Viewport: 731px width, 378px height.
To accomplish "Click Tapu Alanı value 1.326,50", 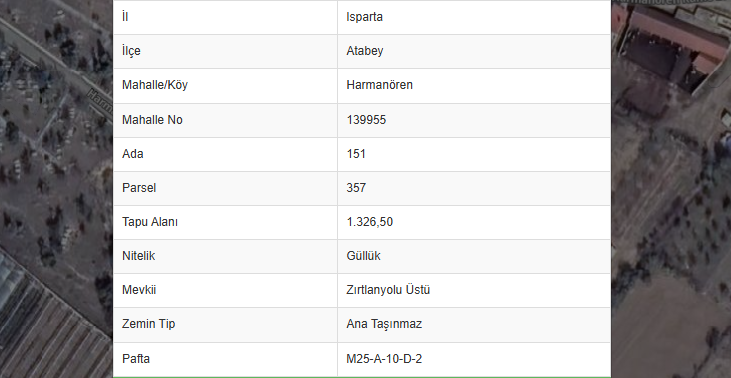I will click(x=370, y=222).
